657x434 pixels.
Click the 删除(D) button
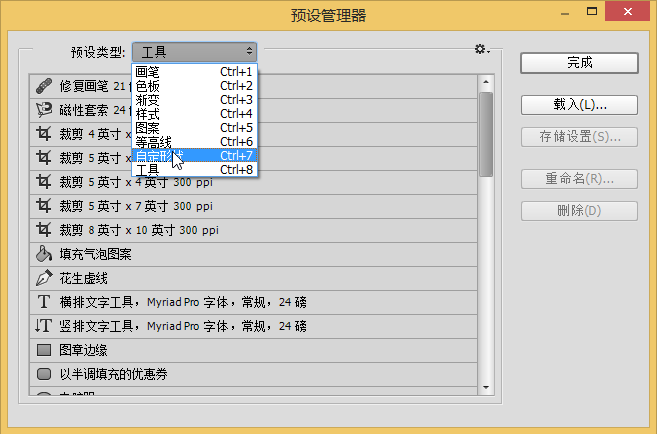coord(579,211)
